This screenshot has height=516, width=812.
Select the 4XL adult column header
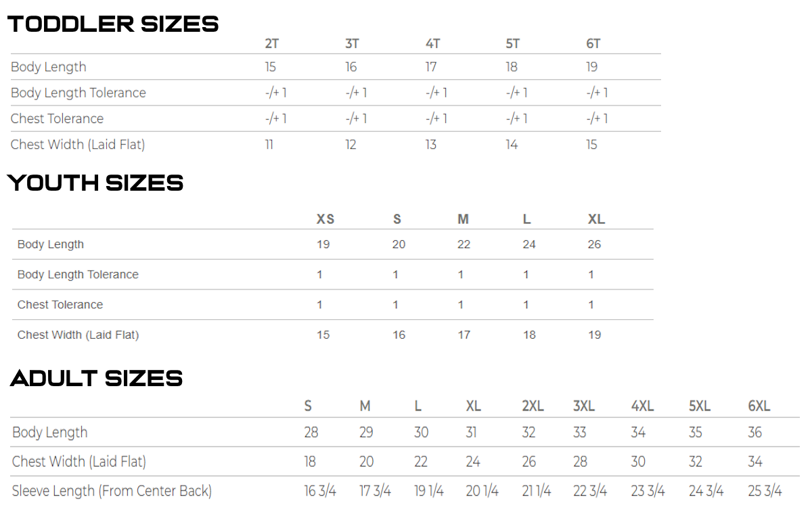pos(642,406)
